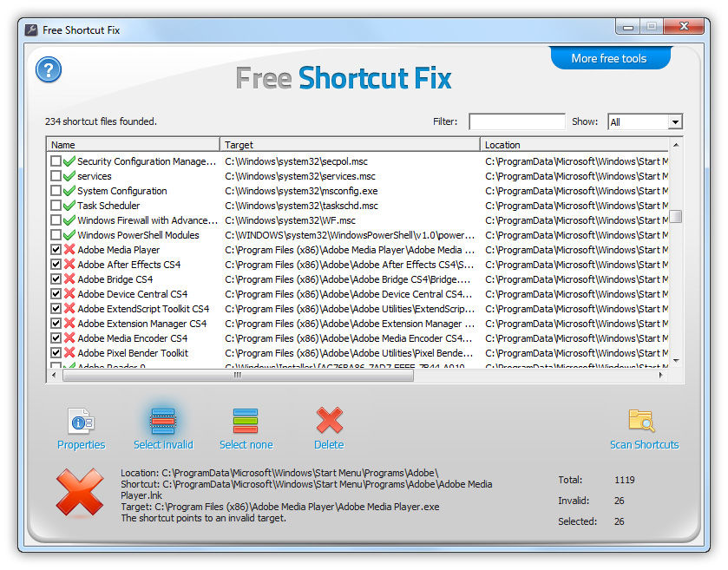Sort by the Name column header
Screen dimensions: 728x570
tap(133, 144)
